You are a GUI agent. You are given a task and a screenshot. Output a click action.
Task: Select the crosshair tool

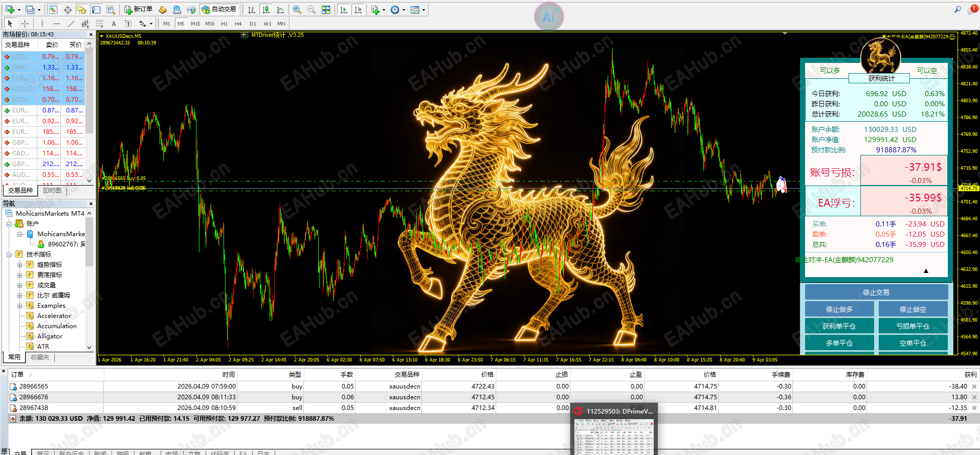[x=25, y=24]
